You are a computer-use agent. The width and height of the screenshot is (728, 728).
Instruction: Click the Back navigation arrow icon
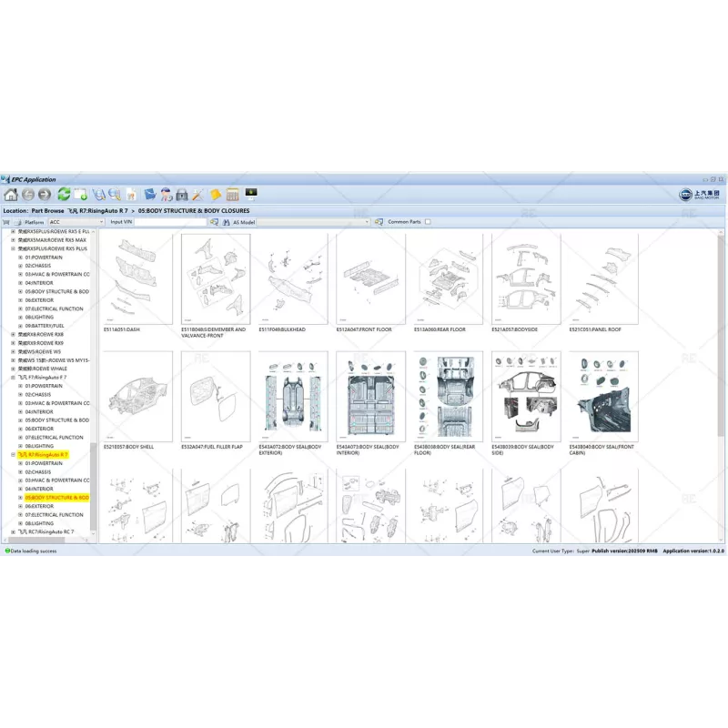pyautogui.click(x=26, y=195)
